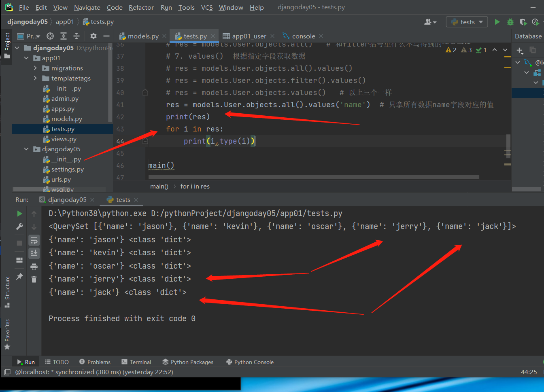The height and width of the screenshot is (392, 544).
Task: Collapse the djangoday05 root project node
Action: coord(17,48)
